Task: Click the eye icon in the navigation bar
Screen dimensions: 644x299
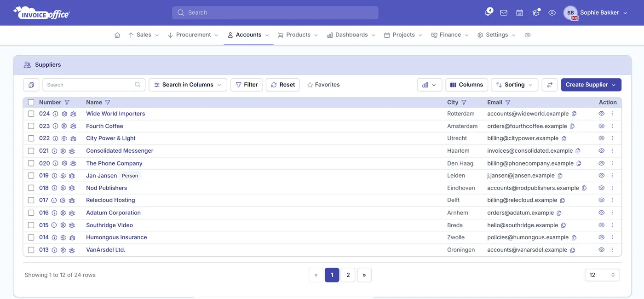Action: coord(528,35)
